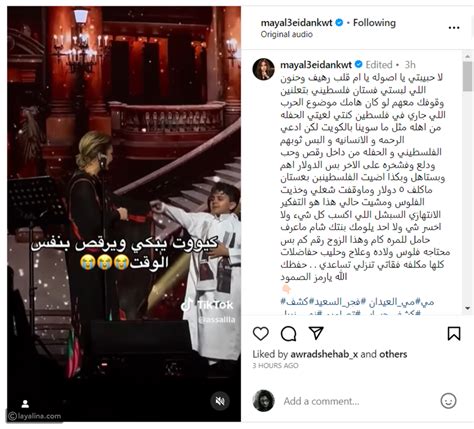The width and height of the screenshot is (474, 429).
Task: Click the TikTok watermark on video
Action: pyautogui.click(x=207, y=305)
